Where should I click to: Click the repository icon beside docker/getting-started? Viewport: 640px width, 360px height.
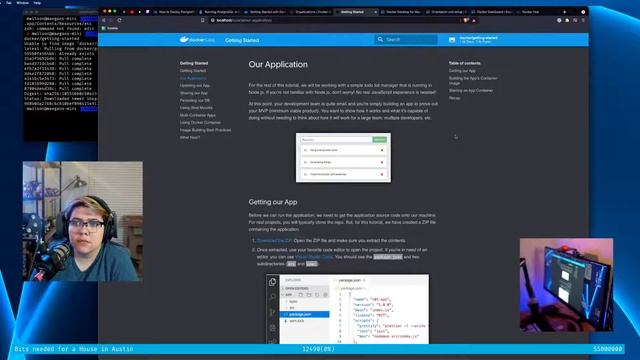pos(452,40)
